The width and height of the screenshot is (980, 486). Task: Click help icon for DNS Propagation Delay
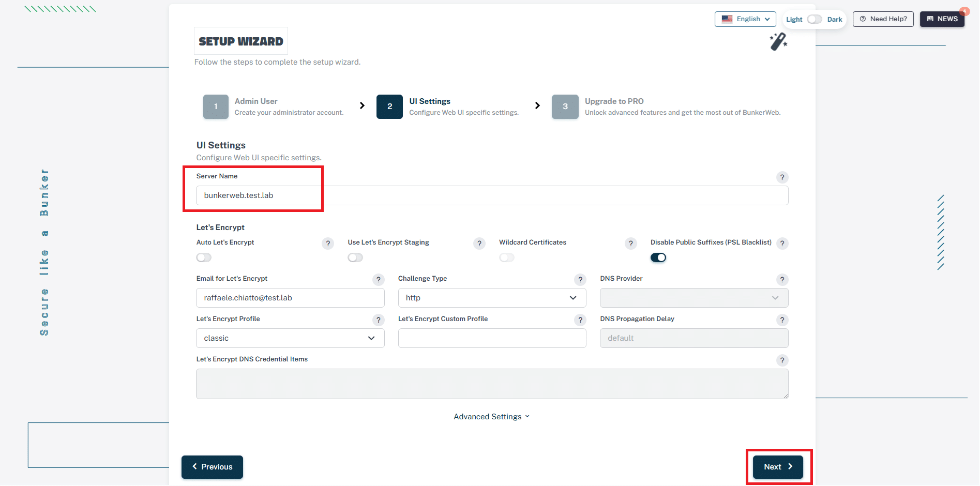point(782,320)
